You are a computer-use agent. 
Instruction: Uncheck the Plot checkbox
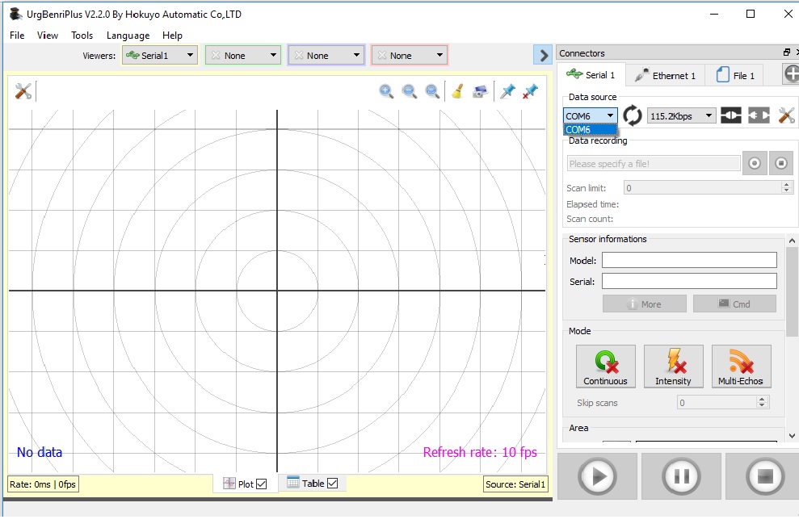pos(262,484)
